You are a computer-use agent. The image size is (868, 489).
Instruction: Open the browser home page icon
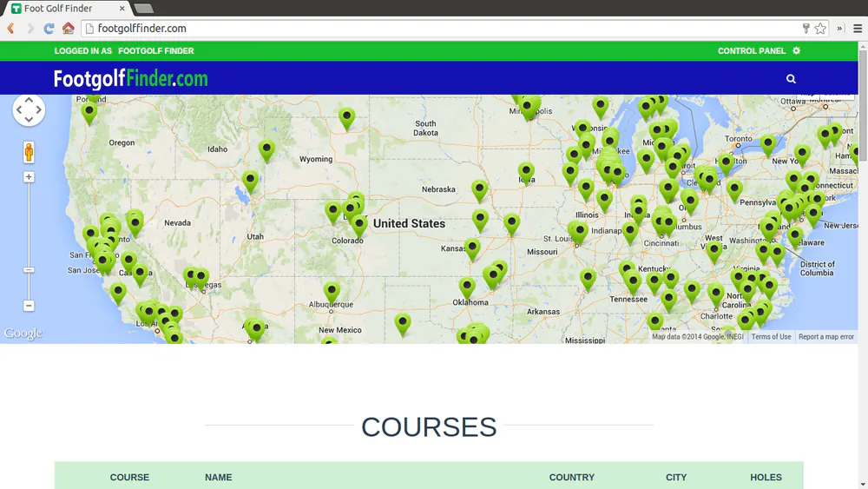click(x=68, y=29)
